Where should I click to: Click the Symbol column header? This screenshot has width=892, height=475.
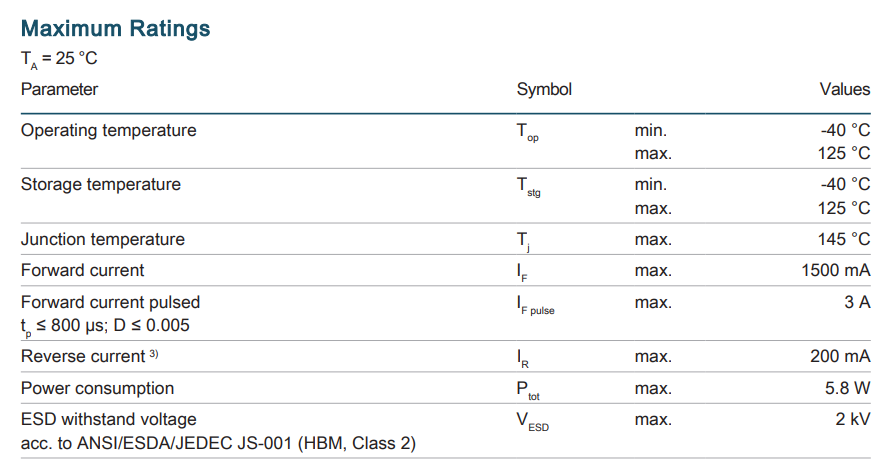tap(544, 89)
